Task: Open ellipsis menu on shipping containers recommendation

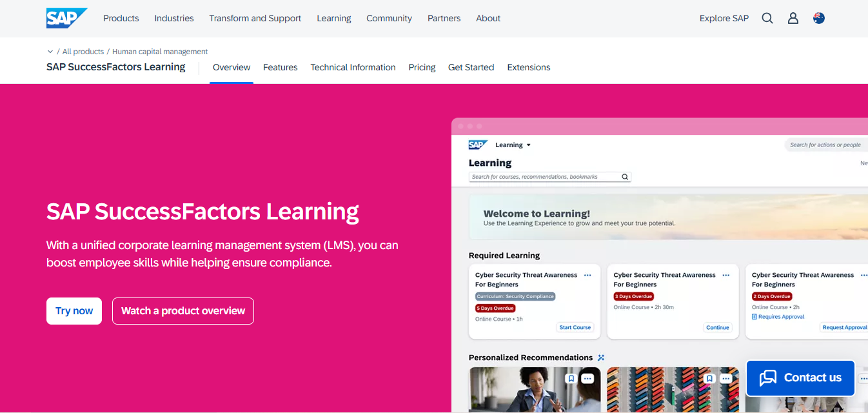Action: pos(726,379)
